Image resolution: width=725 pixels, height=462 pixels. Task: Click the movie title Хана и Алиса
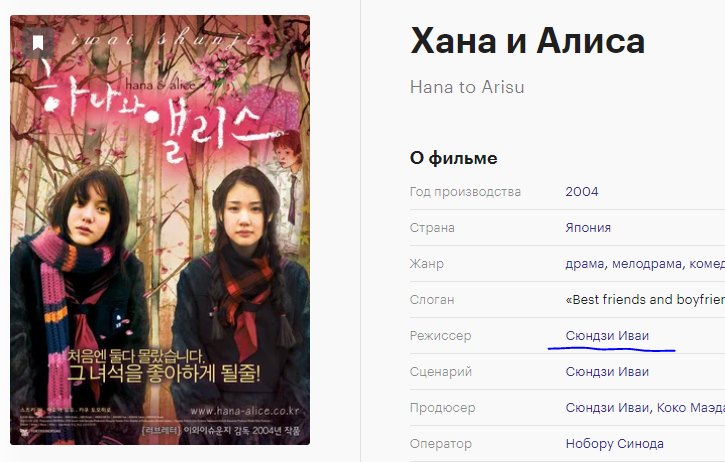click(x=527, y=41)
